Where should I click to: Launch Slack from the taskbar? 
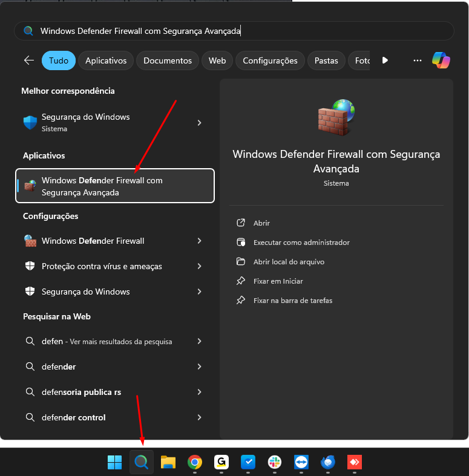(x=275, y=463)
